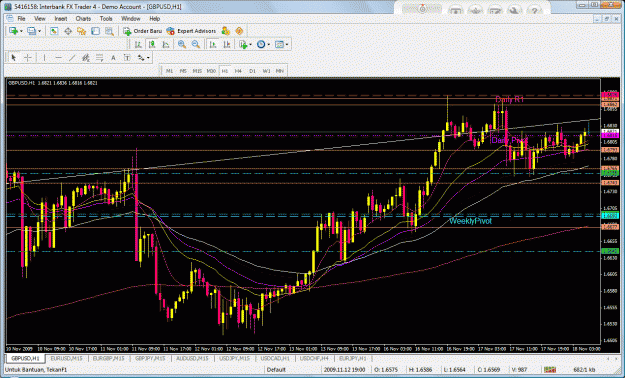The height and width of the screenshot is (378, 625).
Task: Open the File menu
Action: tap(21, 19)
